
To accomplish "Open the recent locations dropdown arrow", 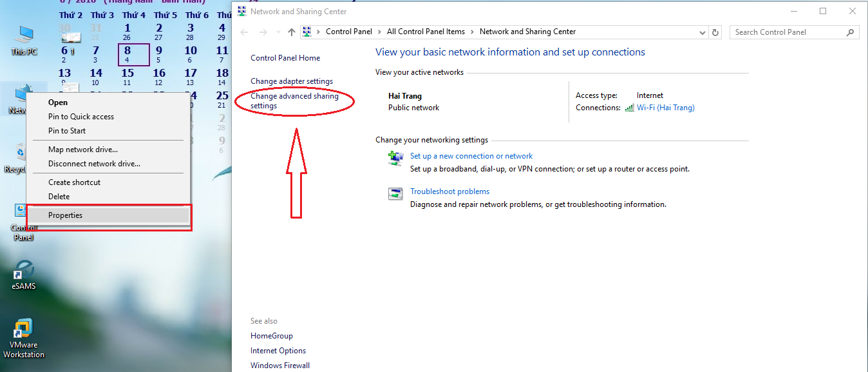I will coord(278,32).
